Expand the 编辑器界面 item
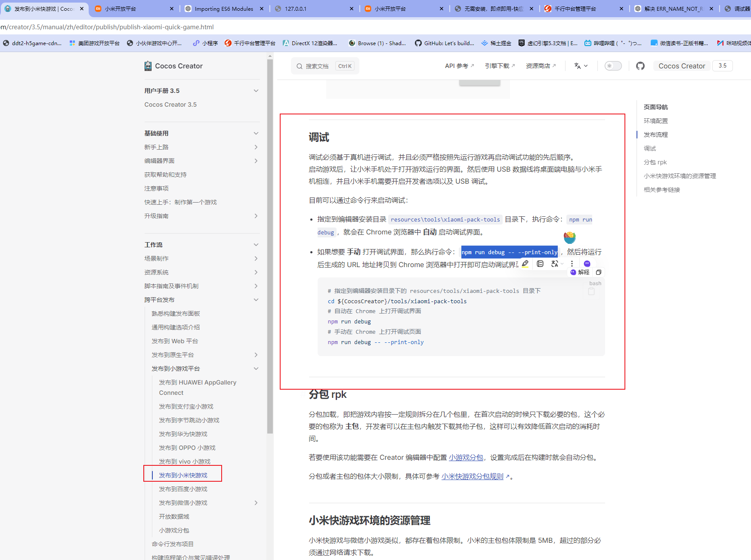 pyautogui.click(x=256, y=161)
